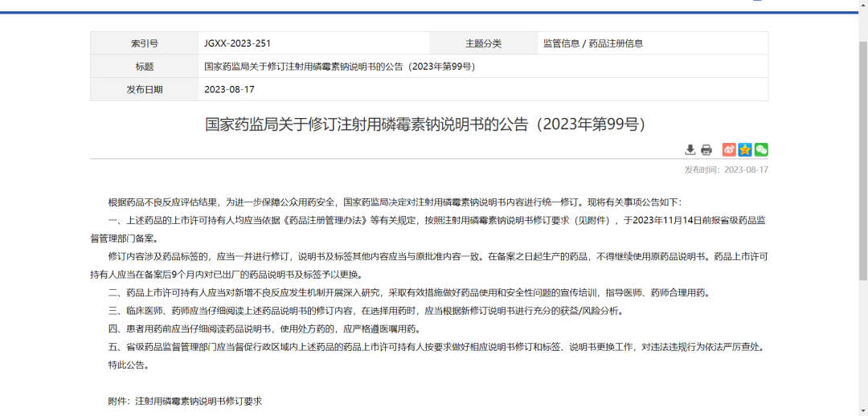Share the announcement to WeChat
868x416 pixels.
pyautogui.click(x=761, y=150)
